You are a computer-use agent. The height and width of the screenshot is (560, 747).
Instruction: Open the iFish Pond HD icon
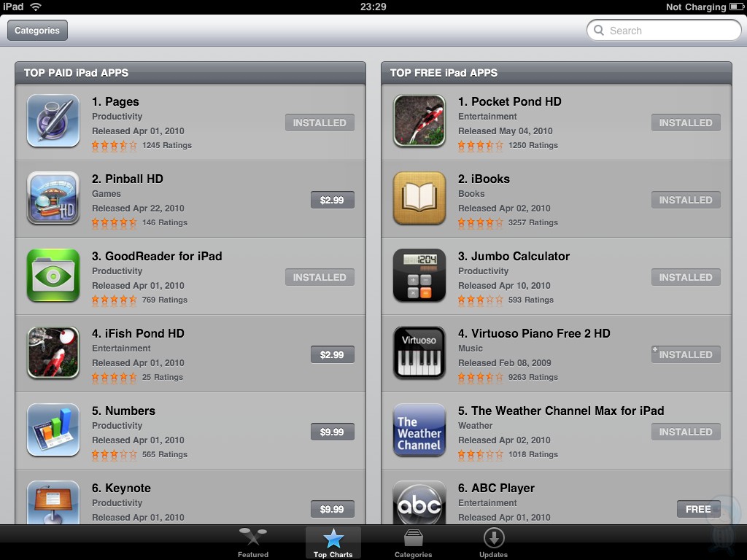pyautogui.click(x=53, y=352)
